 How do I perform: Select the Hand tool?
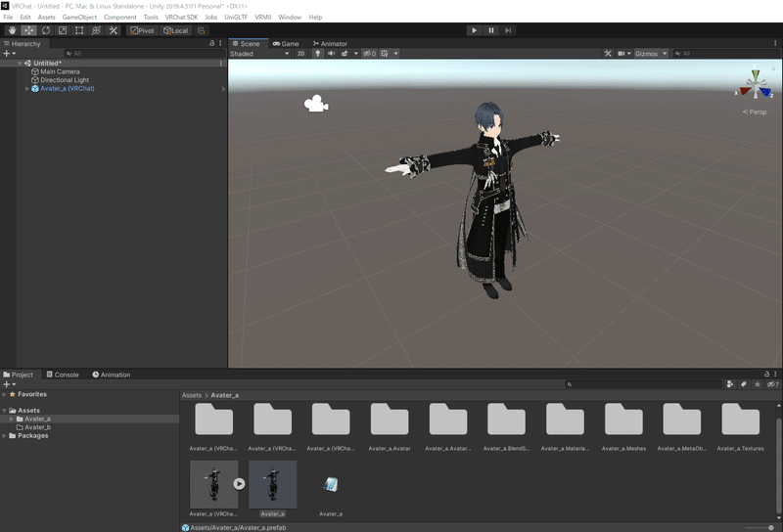coord(12,30)
